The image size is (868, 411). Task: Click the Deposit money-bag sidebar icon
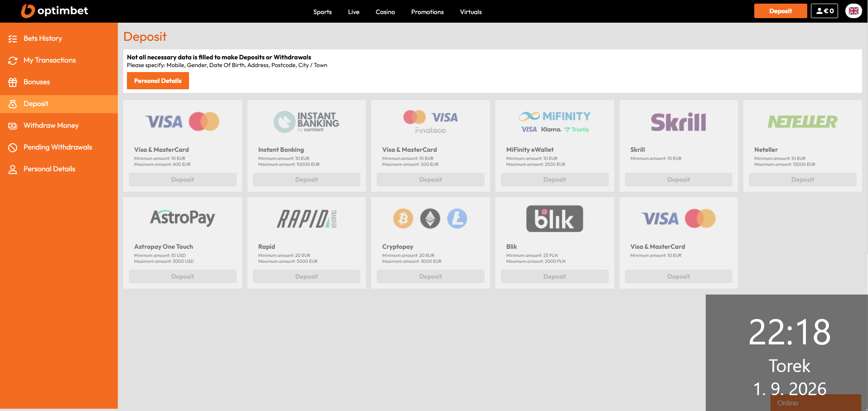pyautogui.click(x=13, y=104)
